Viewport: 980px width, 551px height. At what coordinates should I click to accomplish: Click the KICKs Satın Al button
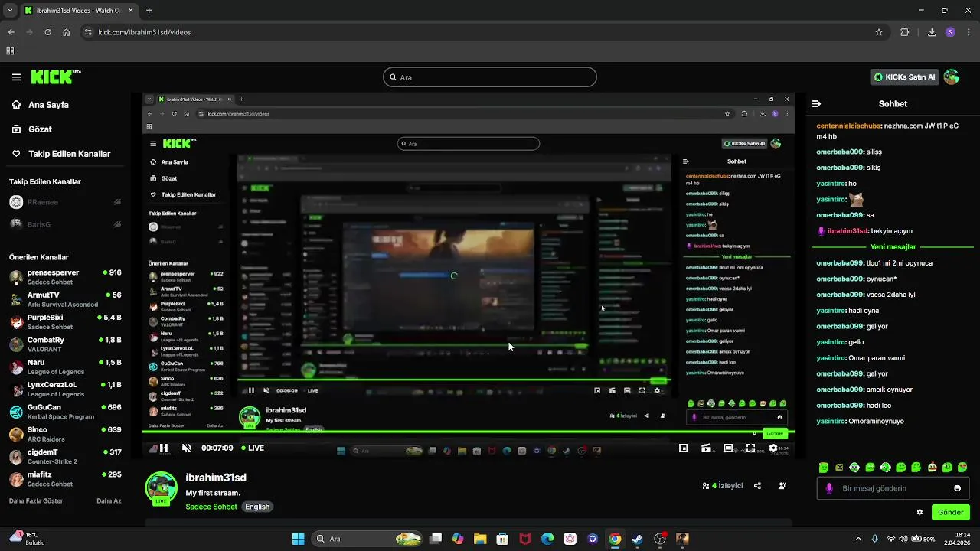pyautogui.click(x=905, y=77)
